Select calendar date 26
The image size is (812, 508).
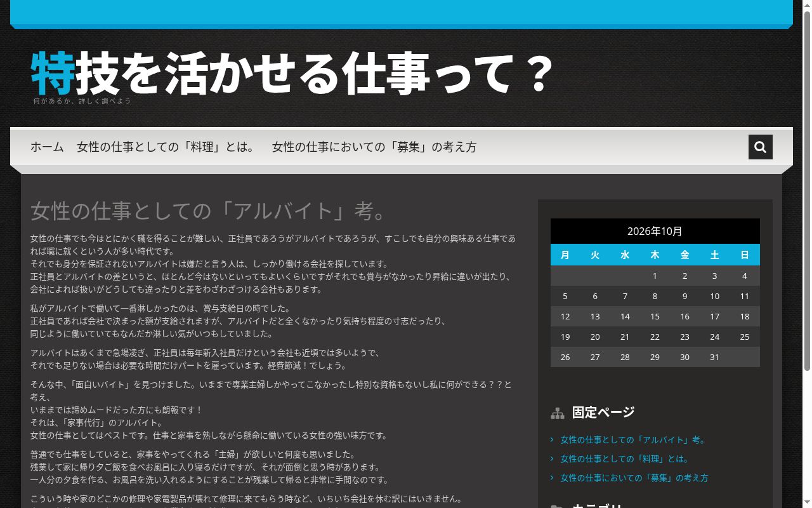coord(565,357)
